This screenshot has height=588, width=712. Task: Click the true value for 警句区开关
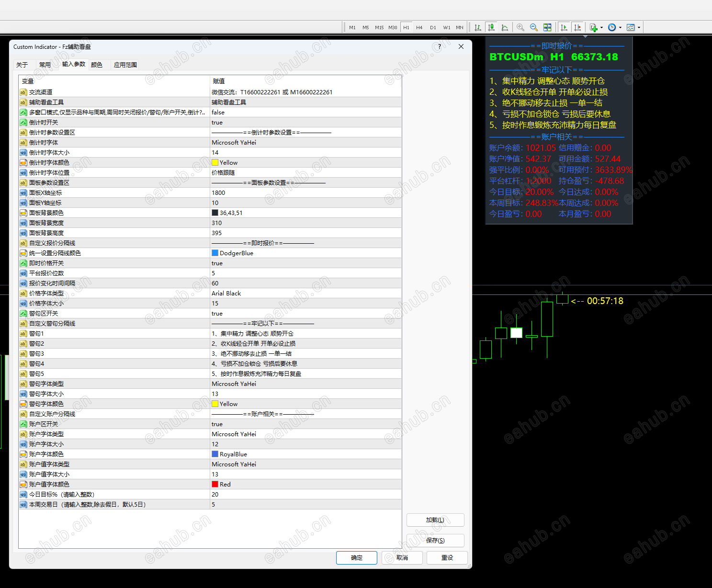point(217,314)
